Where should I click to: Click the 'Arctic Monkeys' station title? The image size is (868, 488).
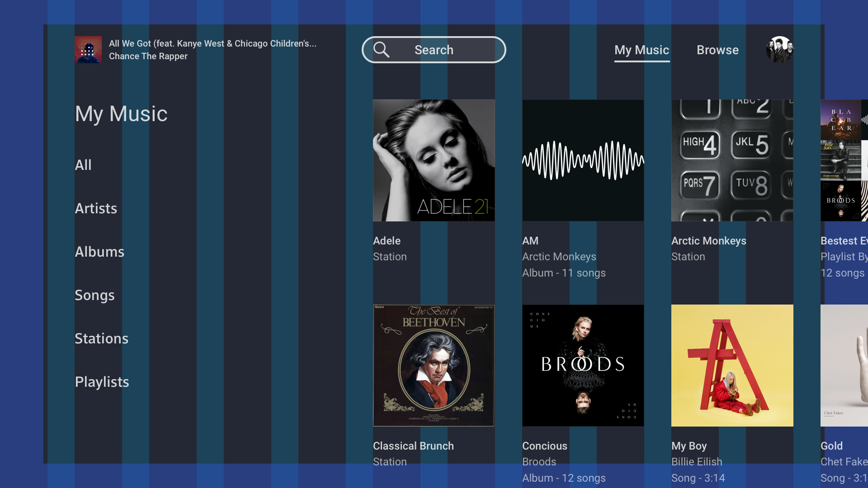point(708,241)
